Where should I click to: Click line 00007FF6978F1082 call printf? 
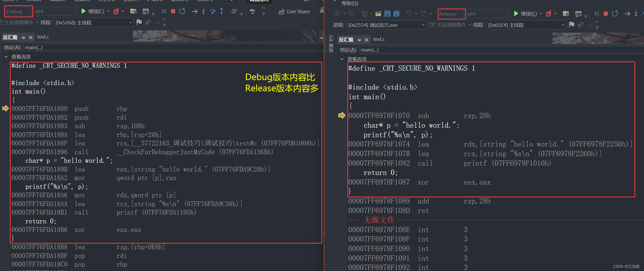[x=450, y=163]
